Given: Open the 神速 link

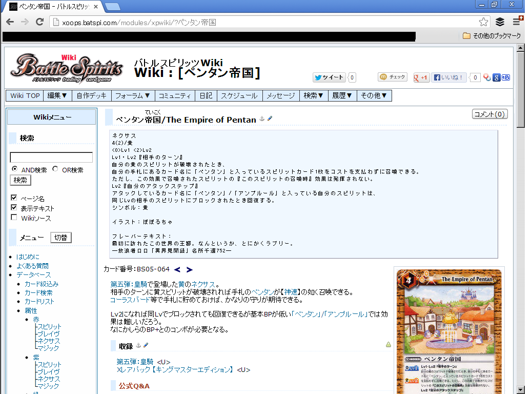Looking at the screenshot, I should click(291, 292).
